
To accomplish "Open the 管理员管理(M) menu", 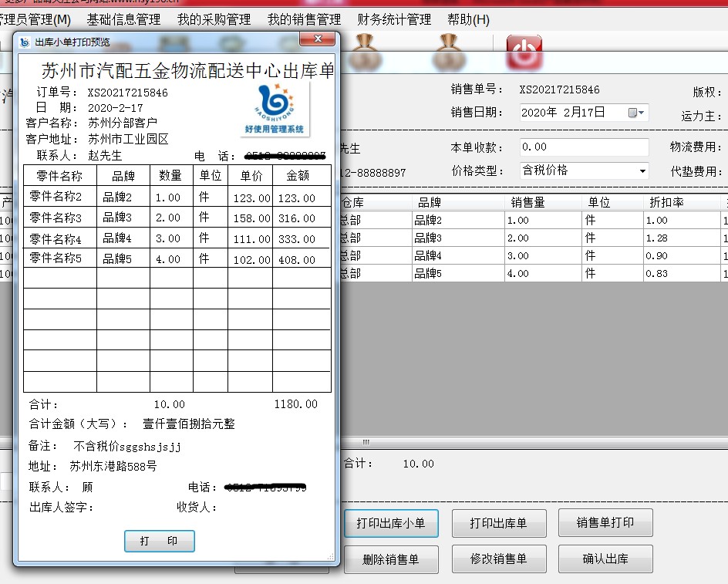I will (x=35, y=19).
